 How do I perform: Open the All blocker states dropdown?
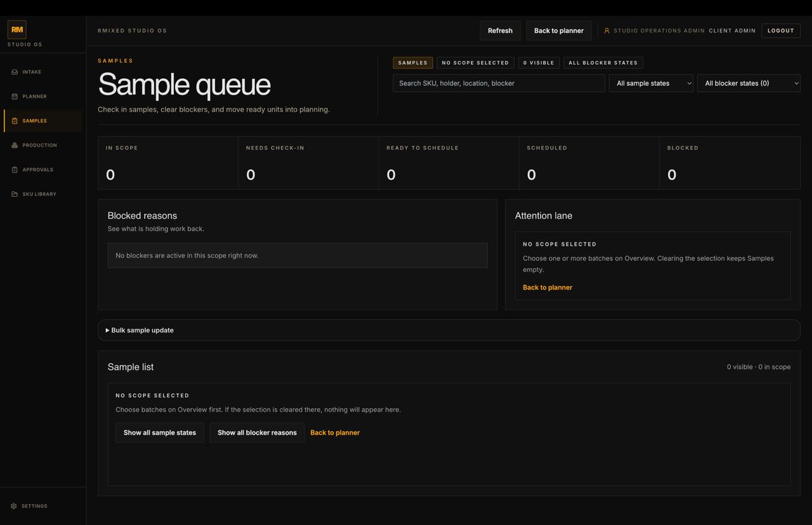[x=749, y=83]
